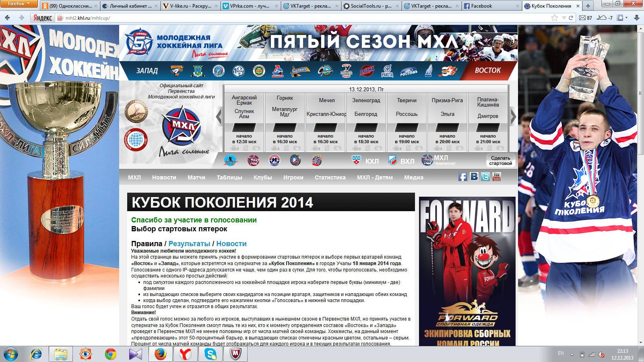644x362 pixels.
Task: Open the Результаты link
Action: pyautogui.click(x=189, y=244)
